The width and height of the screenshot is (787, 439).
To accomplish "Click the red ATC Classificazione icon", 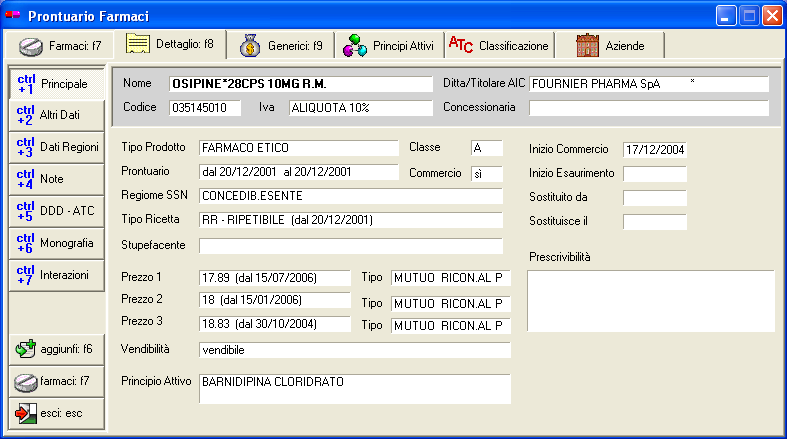I will [461, 45].
